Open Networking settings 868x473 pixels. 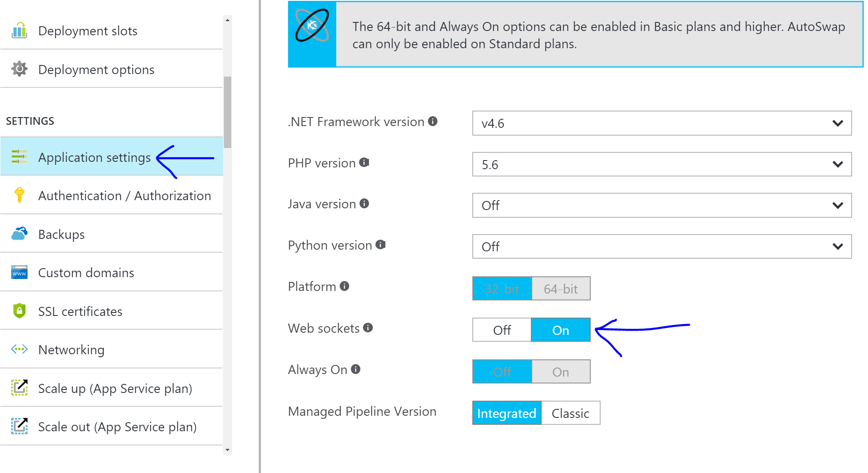click(112, 349)
